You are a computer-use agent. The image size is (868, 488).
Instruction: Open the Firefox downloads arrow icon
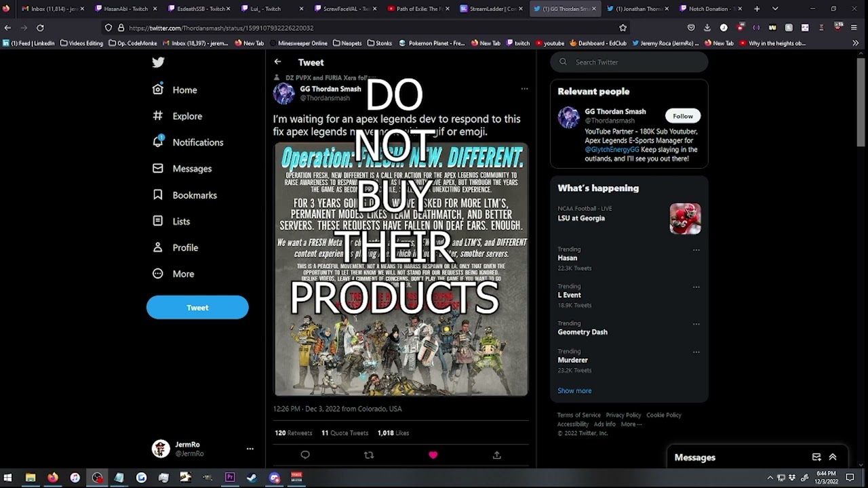[x=707, y=28]
